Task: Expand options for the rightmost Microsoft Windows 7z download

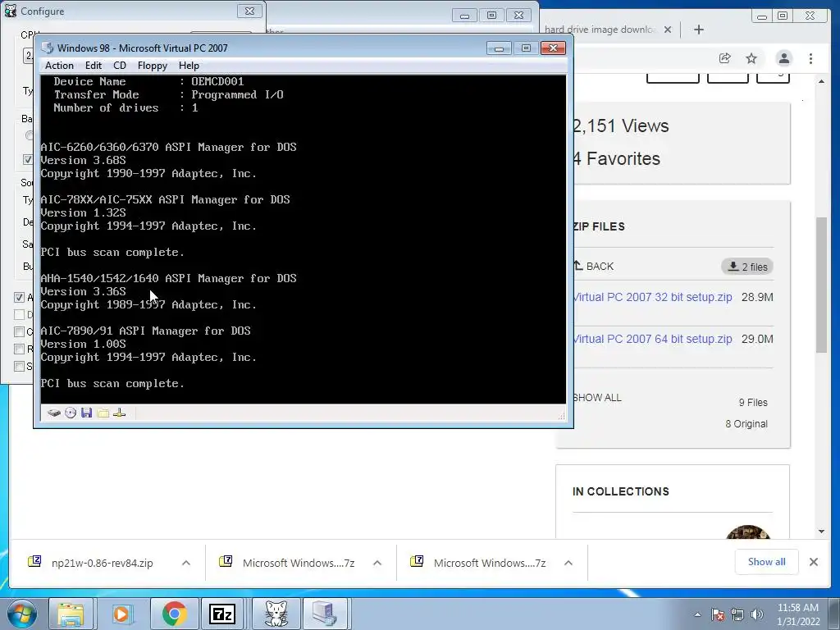Action: 568,563
